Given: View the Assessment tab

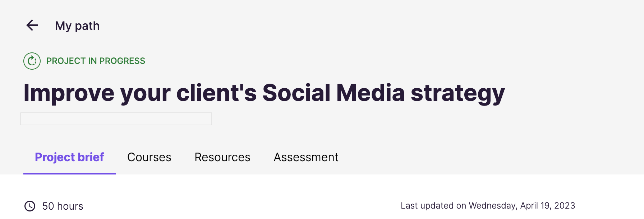Looking at the screenshot, I should tap(306, 157).
